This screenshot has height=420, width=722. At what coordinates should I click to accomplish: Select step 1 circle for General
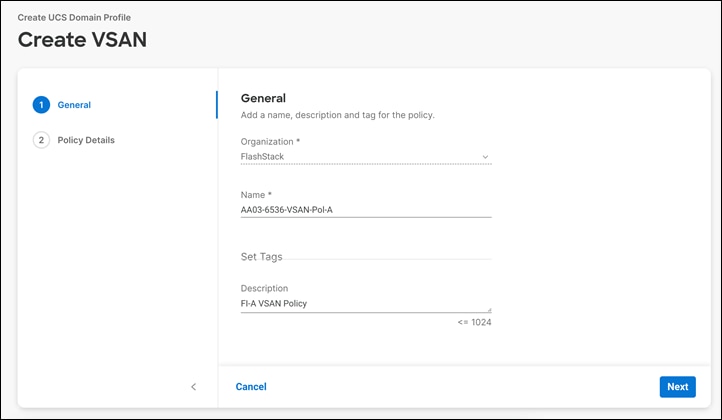tap(41, 105)
